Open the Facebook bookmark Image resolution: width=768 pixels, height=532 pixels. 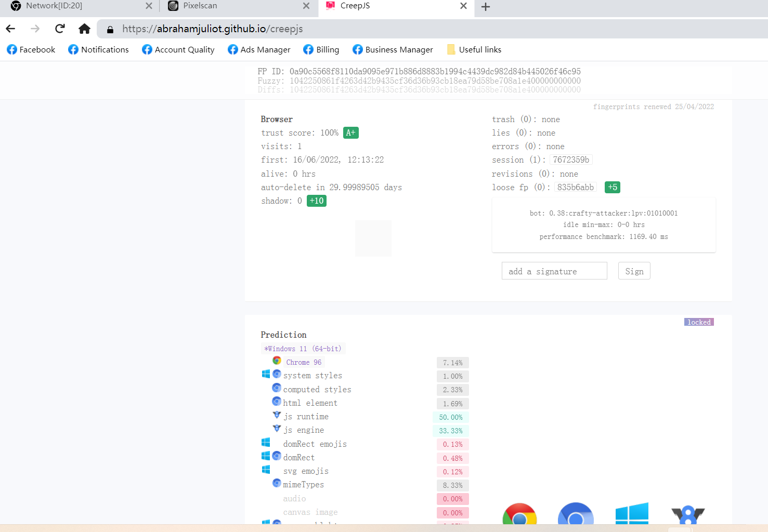coord(31,49)
